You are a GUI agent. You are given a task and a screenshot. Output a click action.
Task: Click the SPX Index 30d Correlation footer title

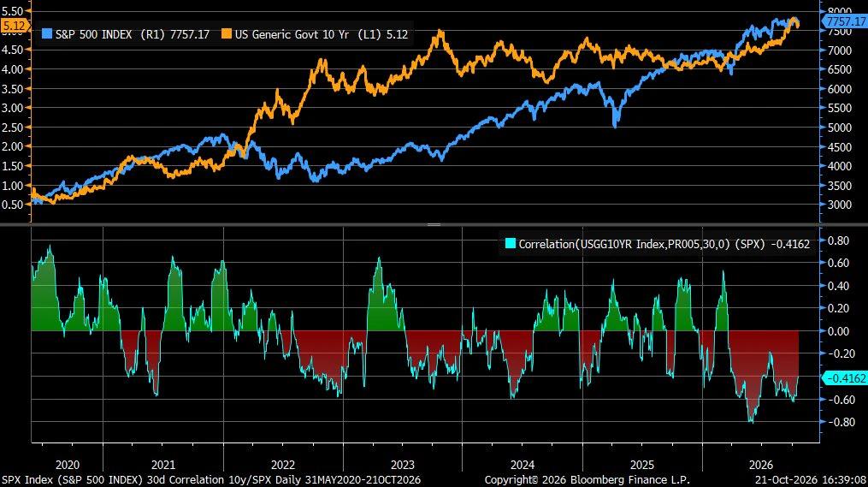(211, 480)
